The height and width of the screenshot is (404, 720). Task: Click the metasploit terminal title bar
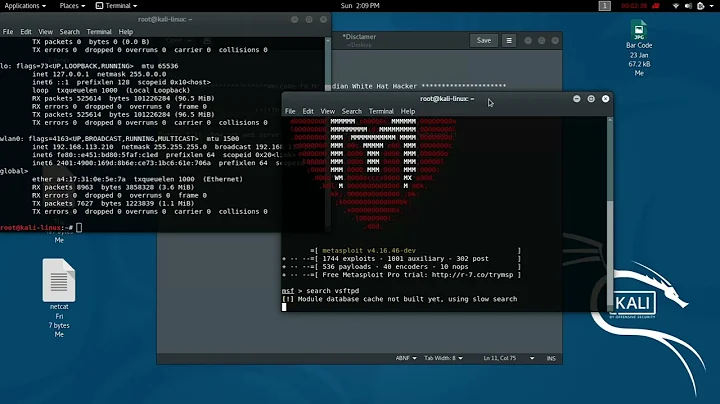[446, 99]
